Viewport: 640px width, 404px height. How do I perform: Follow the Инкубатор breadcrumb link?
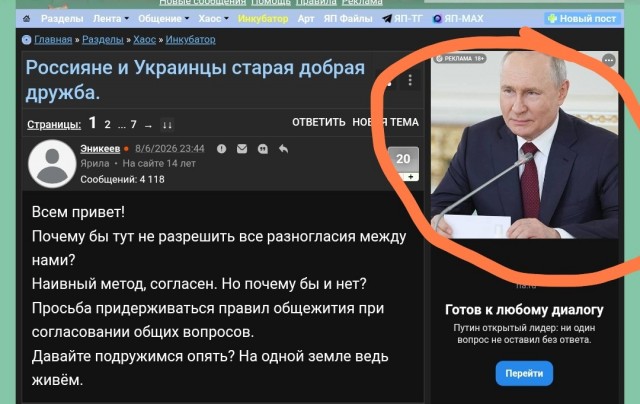(190, 40)
